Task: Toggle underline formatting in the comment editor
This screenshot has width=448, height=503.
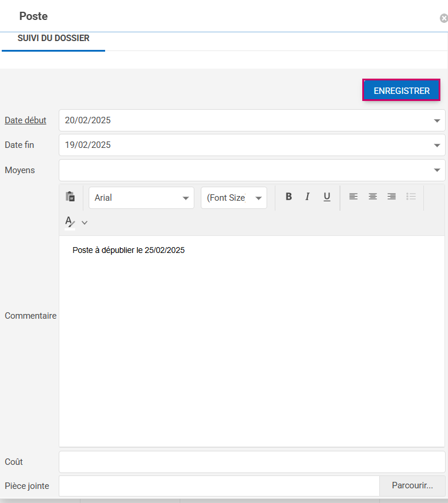Action: [x=326, y=197]
